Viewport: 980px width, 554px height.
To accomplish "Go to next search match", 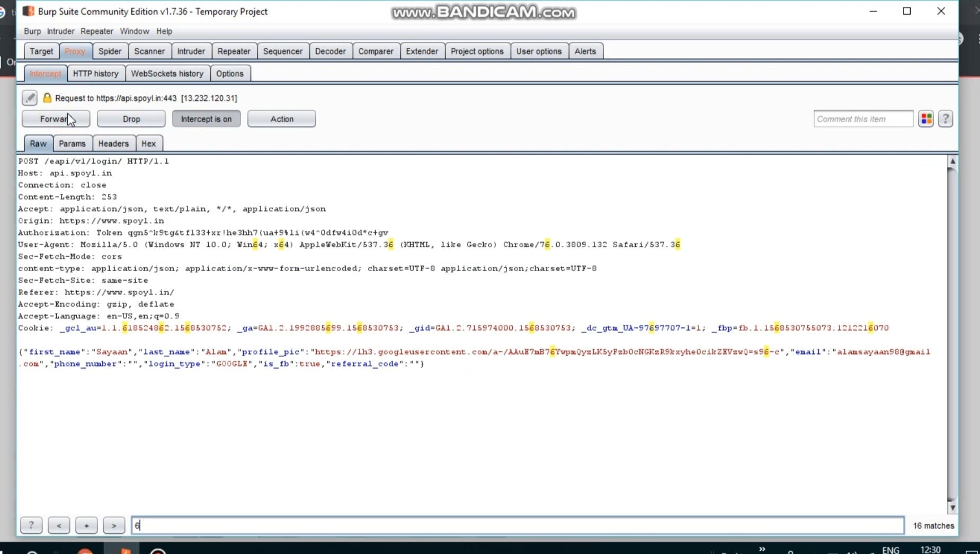I will click(114, 525).
